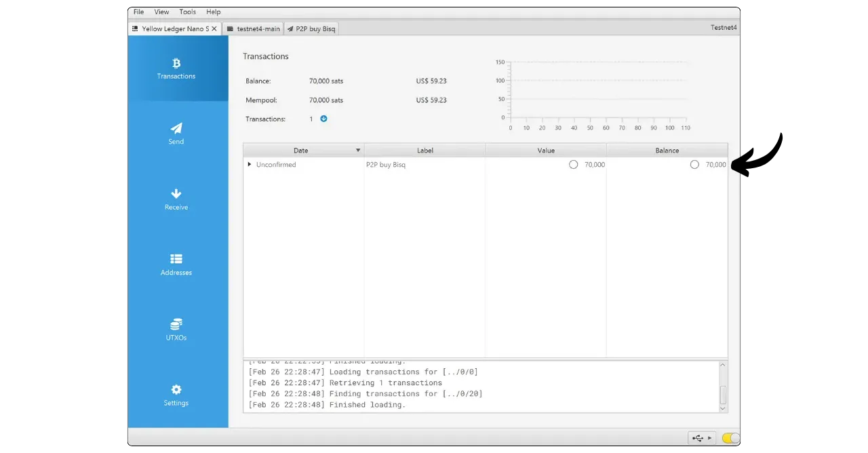Open the Transactions view in the sidebar

pos(176,68)
